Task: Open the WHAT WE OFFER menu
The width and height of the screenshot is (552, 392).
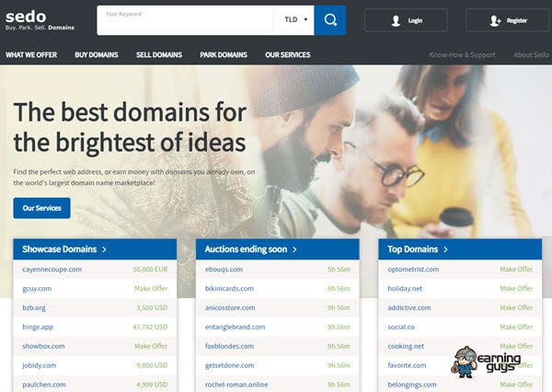Action: (31, 55)
